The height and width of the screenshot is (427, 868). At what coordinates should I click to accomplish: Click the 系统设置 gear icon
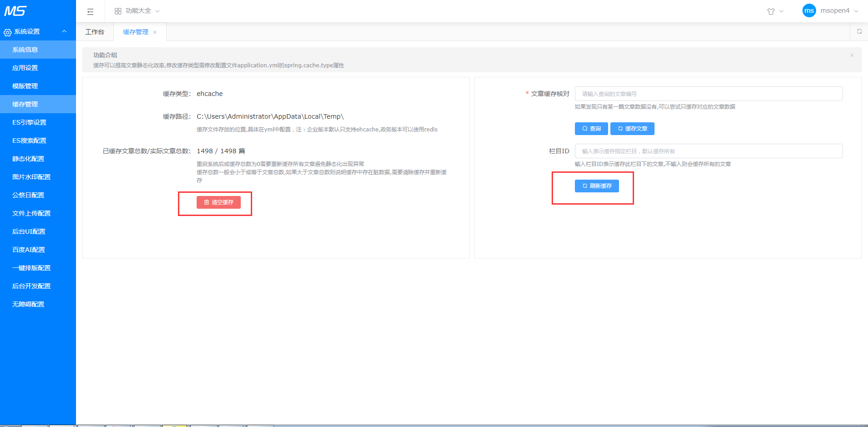[x=7, y=32]
